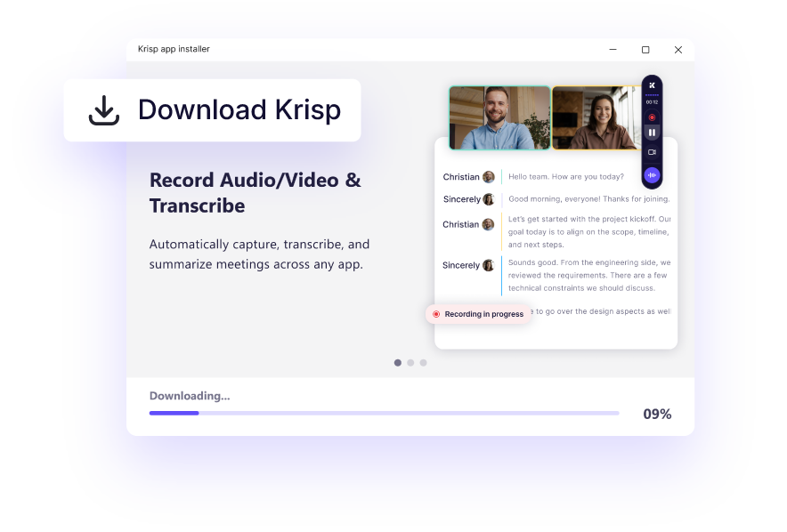Click the download arrow icon

(x=104, y=110)
